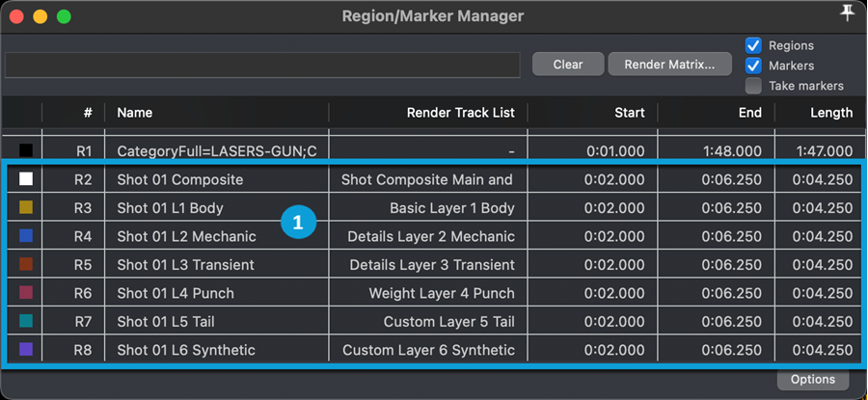
Task: Enable the Take markers checkbox
Action: (753, 86)
